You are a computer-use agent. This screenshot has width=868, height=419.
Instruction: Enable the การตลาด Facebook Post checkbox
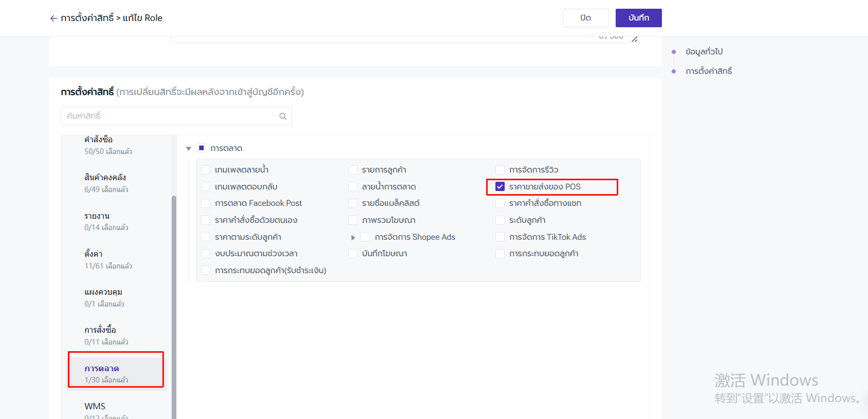point(206,203)
